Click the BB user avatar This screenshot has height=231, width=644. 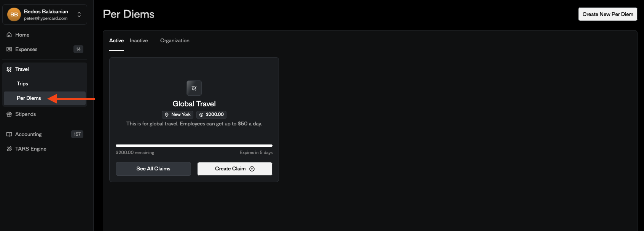point(14,14)
